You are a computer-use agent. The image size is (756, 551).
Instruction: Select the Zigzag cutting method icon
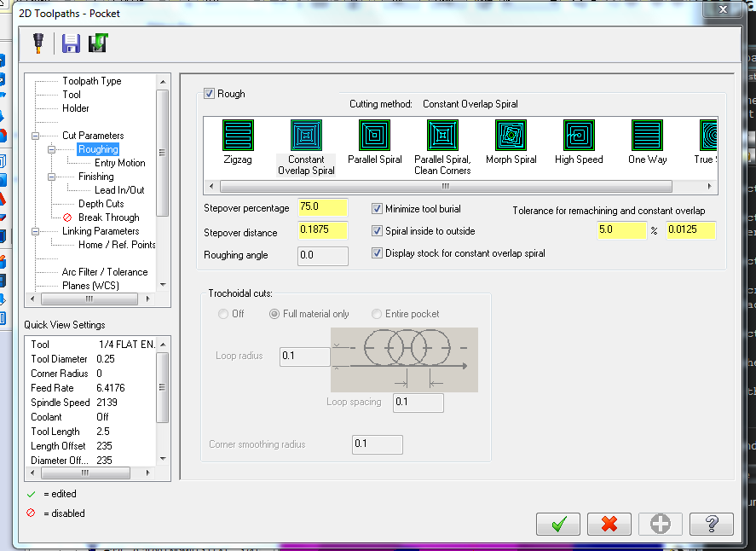238,136
